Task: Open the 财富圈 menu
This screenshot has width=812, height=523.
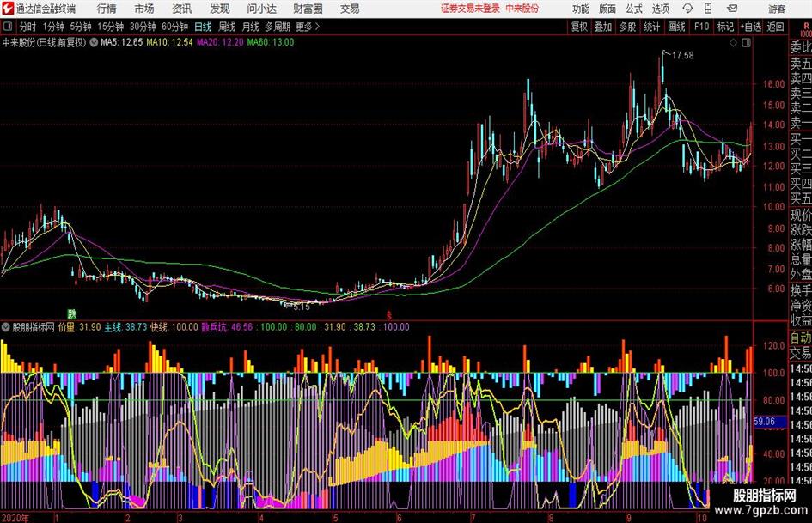Action: 308,9
